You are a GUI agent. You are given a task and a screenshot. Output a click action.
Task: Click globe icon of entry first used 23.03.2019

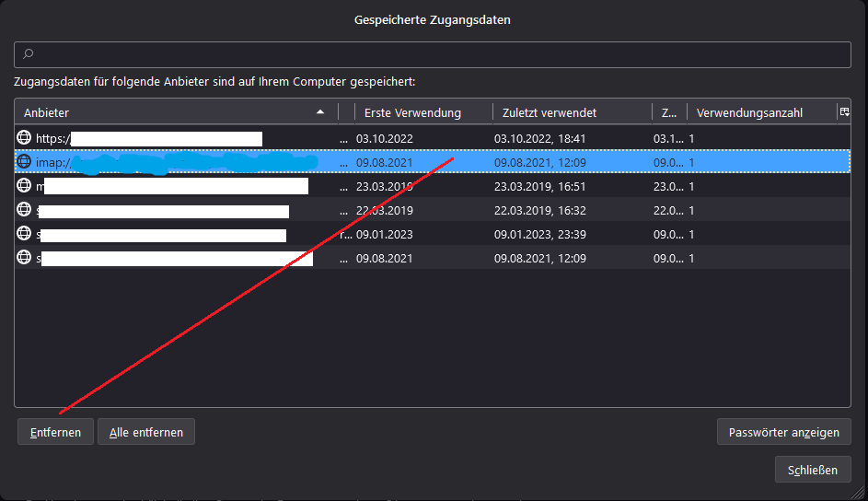24,186
